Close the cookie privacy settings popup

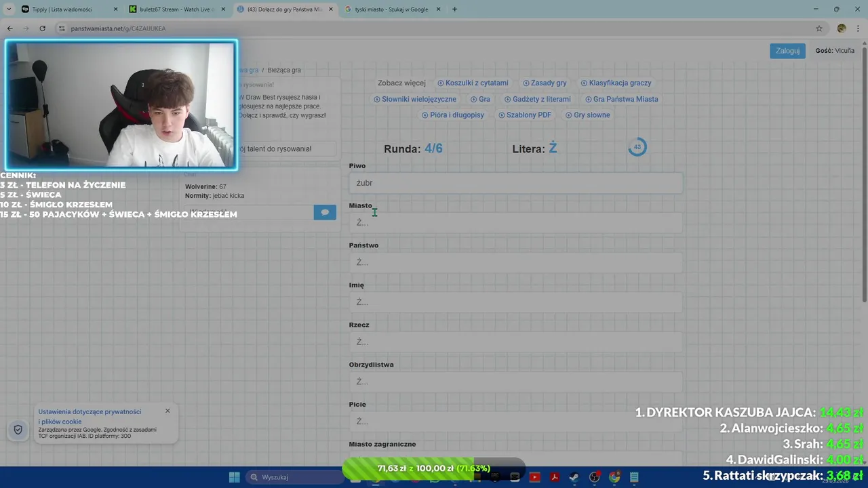(167, 411)
